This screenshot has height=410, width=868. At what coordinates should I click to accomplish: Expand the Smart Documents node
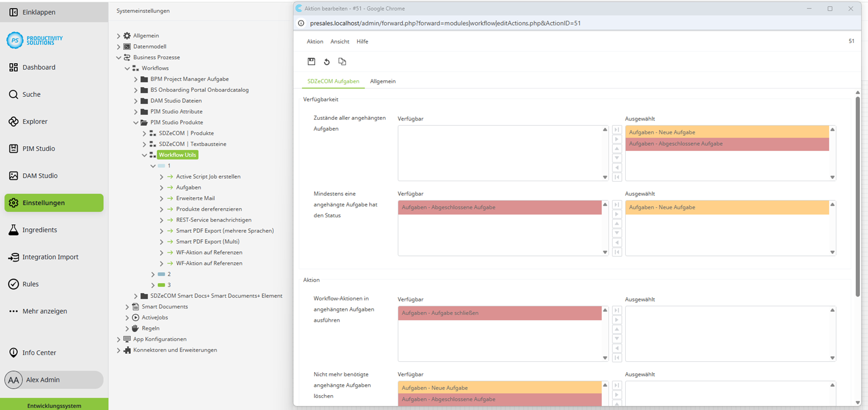127,306
